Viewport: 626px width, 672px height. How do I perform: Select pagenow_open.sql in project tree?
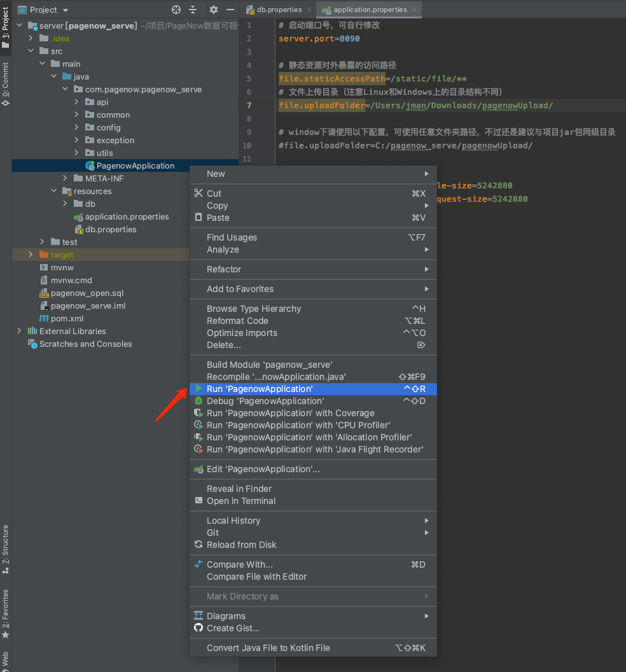87,293
